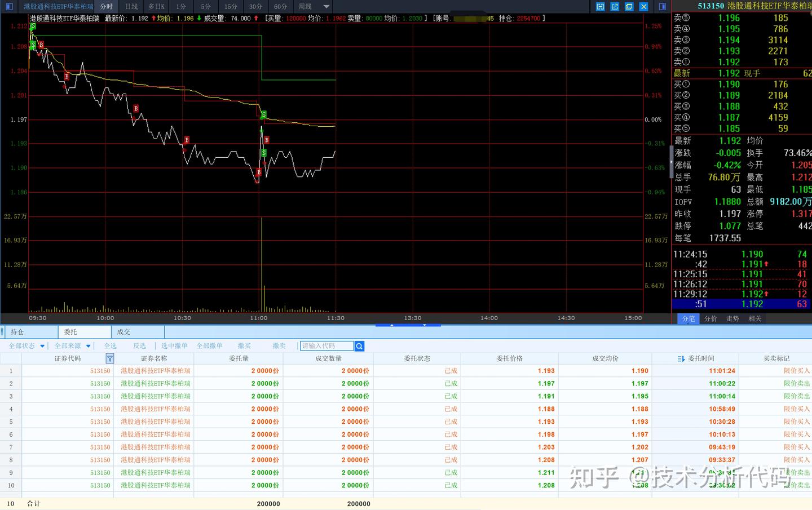Expand the more-periods dropdown arrow
812x510 pixels.
pos(326,7)
